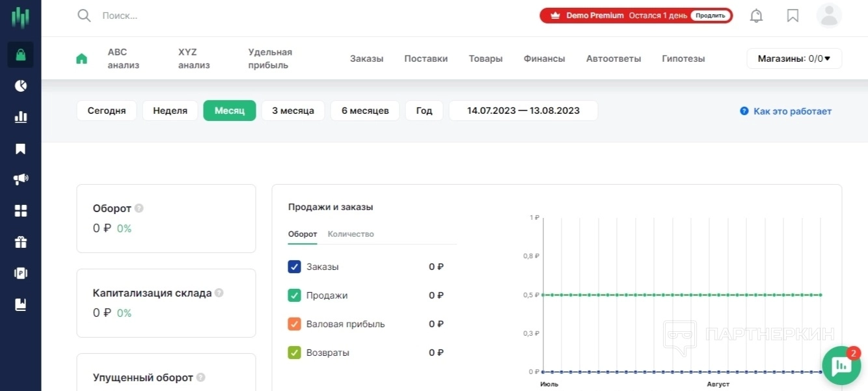The width and height of the screenshot is (868, 391).
Task: Show the Оборот help tooltip icon
Action: pyautogui.click(x=139, y=209)
